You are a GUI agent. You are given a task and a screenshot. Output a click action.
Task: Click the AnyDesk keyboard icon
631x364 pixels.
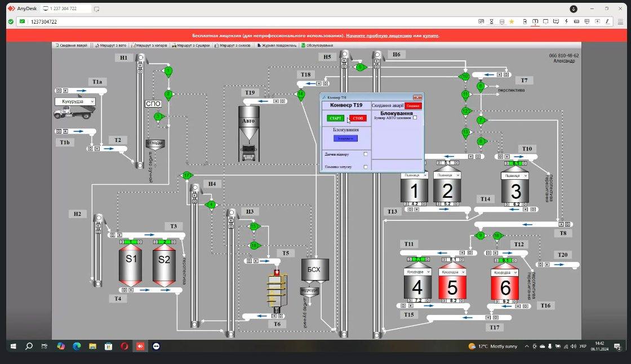[x=576, y=21]
